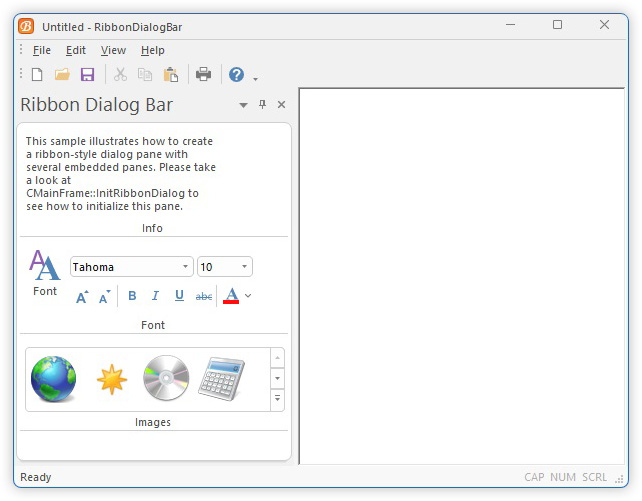
Task: Click the Print toolbar icon
Action: coord(203,74)
